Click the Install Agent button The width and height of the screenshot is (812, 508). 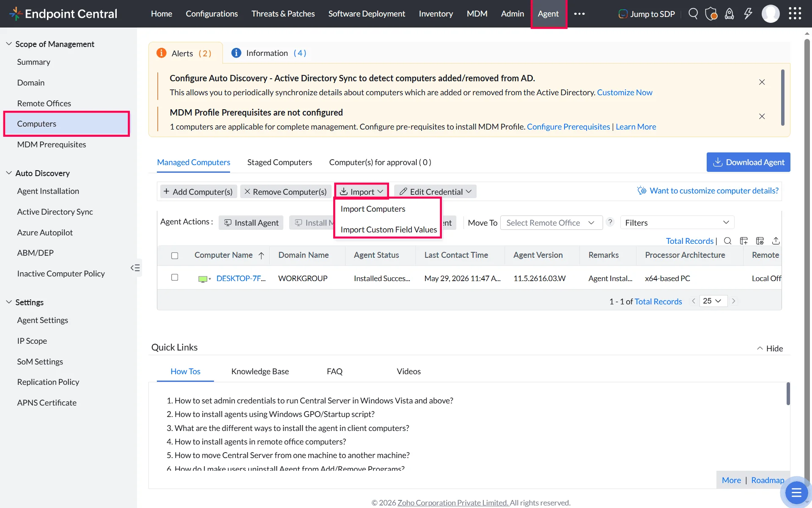251,223
